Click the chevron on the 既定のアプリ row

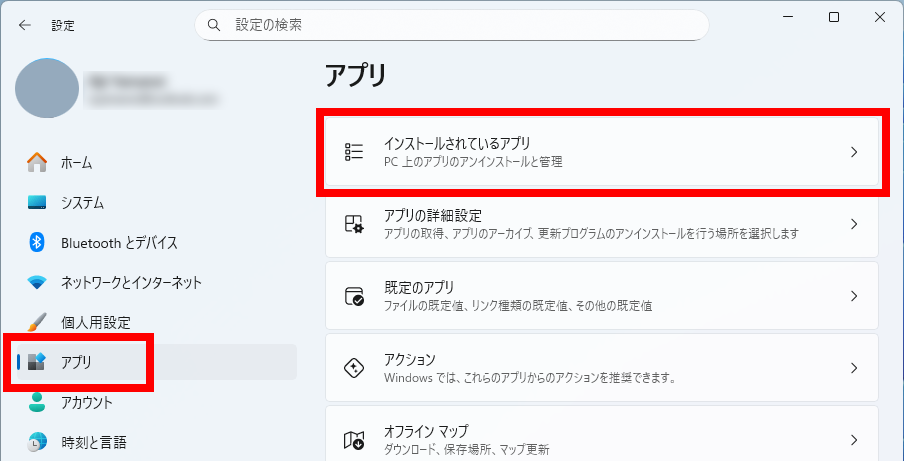(853, 296)
